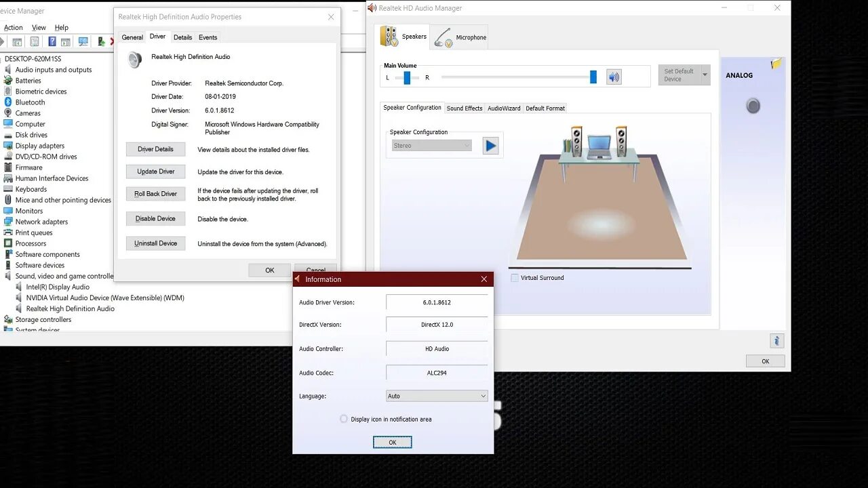Click the Properties toolbar icon in Device Manager

(34, 42)
